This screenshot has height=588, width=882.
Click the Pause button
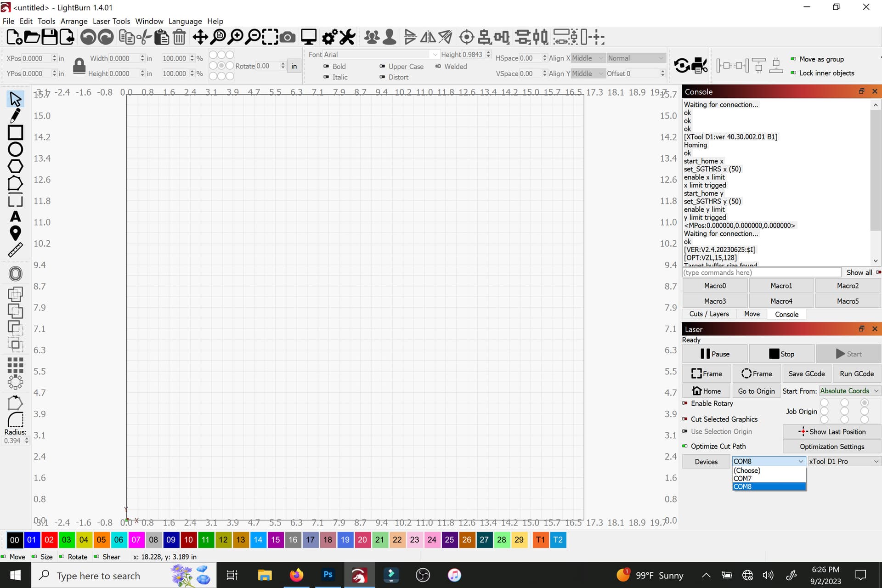point(715,354)
